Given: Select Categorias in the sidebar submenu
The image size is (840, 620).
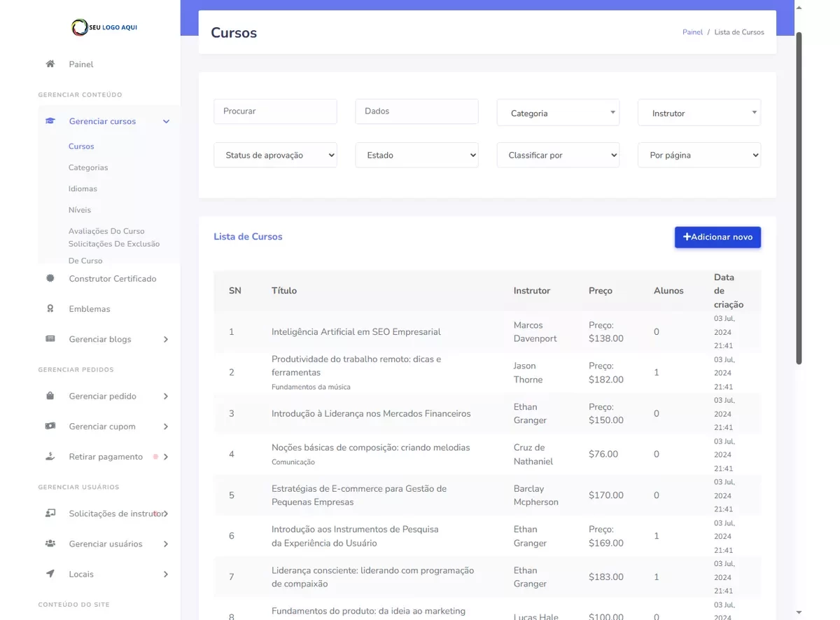Looking at the screenshot, I should 88,167.
